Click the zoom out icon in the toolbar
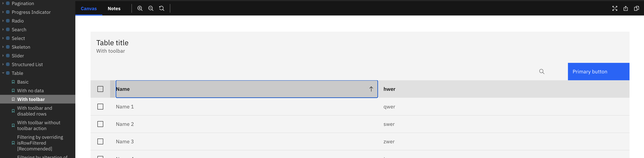 click(151, 8)
